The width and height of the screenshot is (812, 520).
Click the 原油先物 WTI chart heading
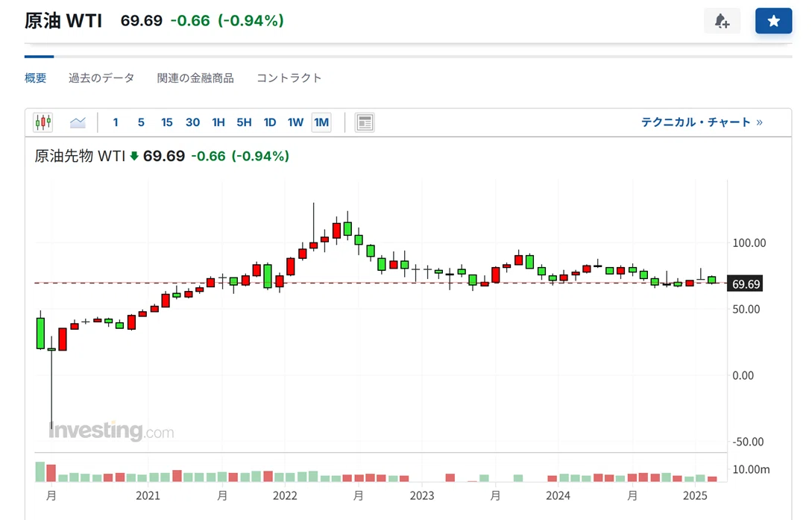[80, 156]
